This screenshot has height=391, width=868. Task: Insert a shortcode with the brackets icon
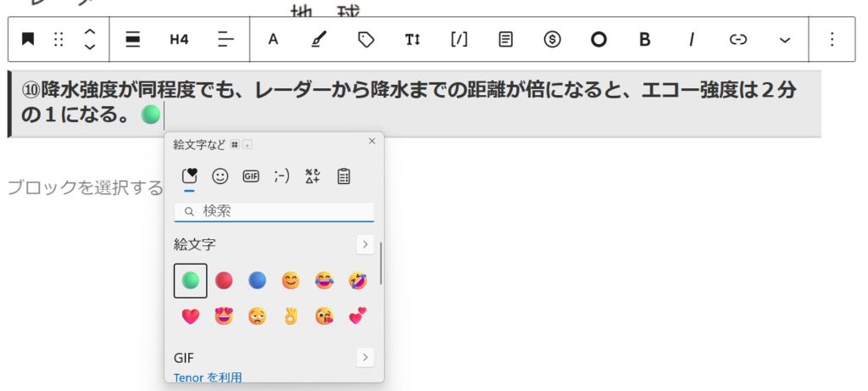tap(459, 39)
